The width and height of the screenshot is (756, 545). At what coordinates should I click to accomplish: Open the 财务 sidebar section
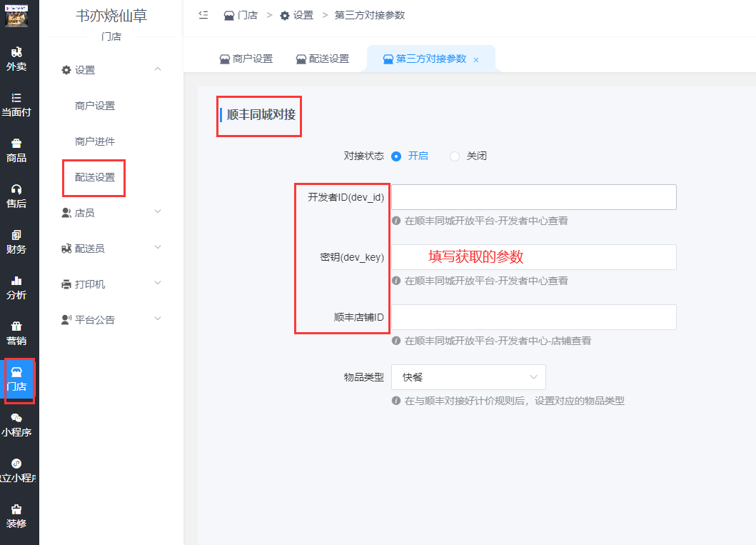[16, 243]
